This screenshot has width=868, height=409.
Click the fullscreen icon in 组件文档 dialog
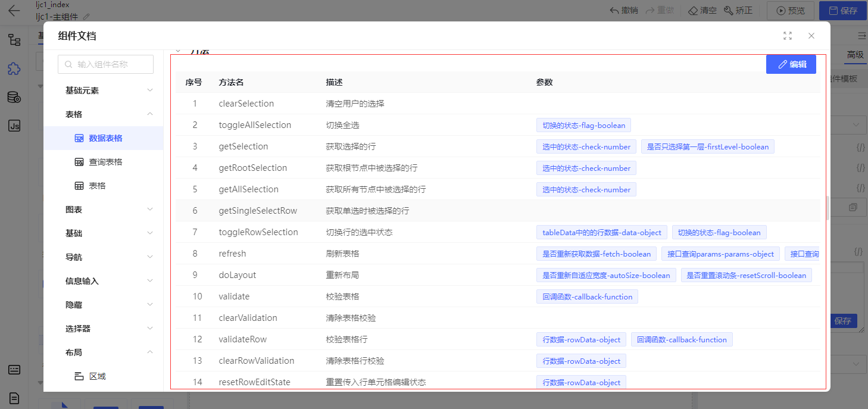788,36
